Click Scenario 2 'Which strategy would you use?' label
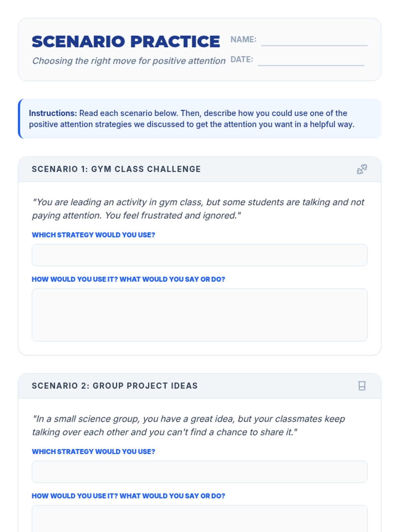399x532 pixels. pos(93,452)
